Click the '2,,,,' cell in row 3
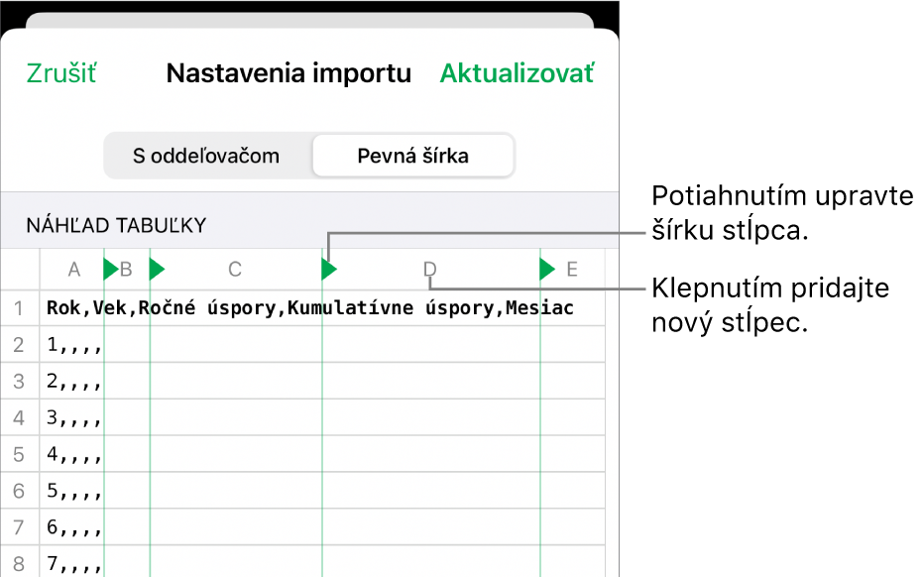The image size is (924, 577). 74,382
